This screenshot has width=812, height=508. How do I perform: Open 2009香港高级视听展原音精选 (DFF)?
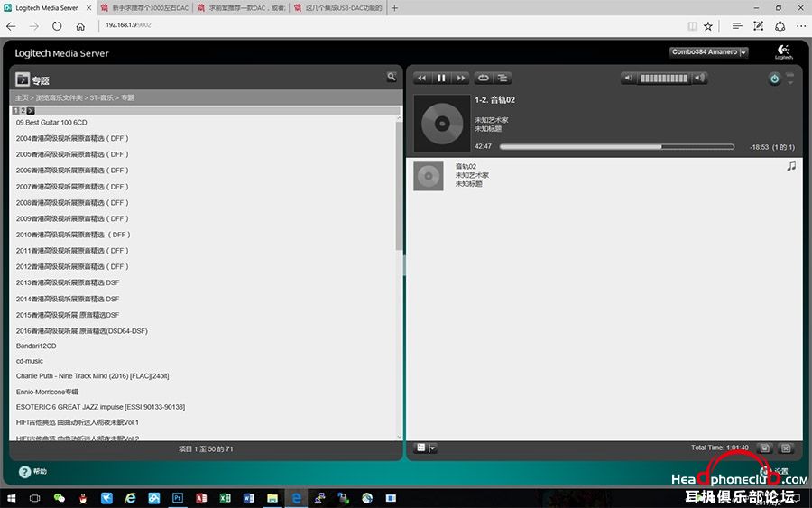click(x=72, y=219)
